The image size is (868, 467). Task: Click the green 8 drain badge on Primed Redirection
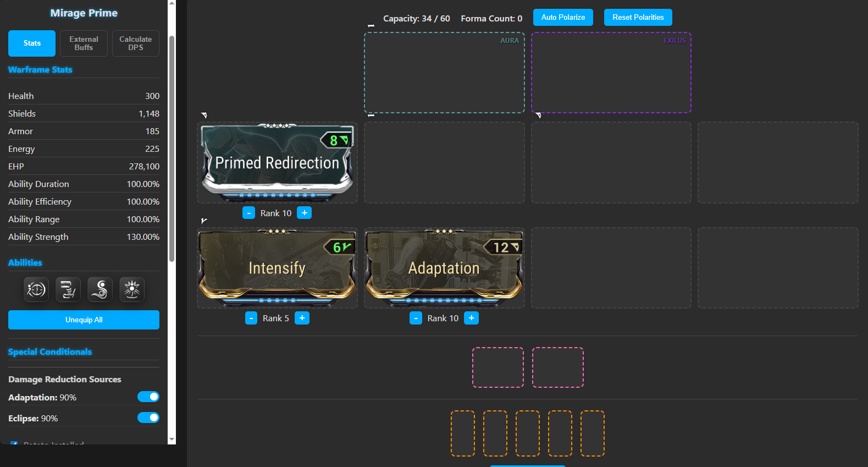pyautogui.click(x=336, y=140)
